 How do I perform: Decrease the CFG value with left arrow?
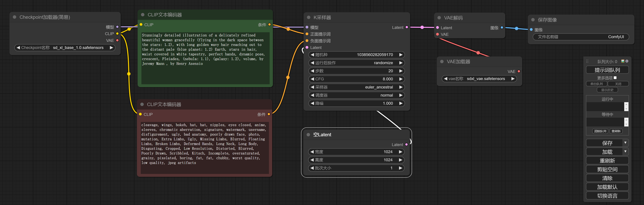coord(312,79)
